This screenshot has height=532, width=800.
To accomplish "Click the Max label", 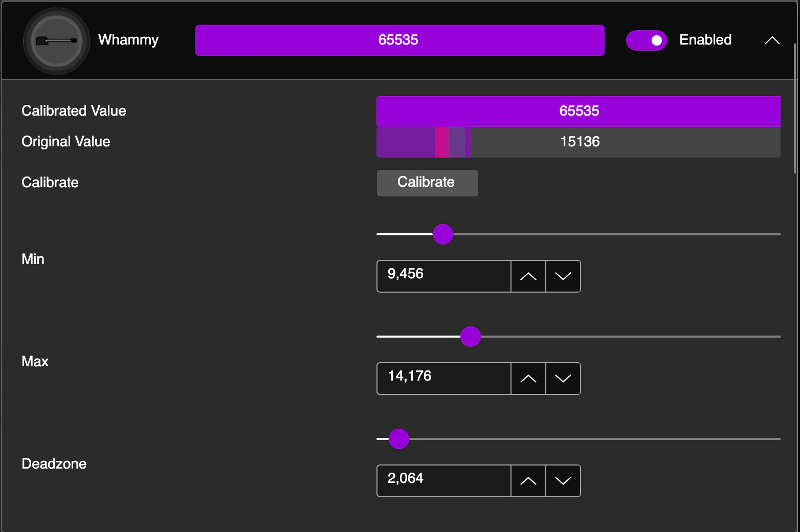I will point(35,362).
